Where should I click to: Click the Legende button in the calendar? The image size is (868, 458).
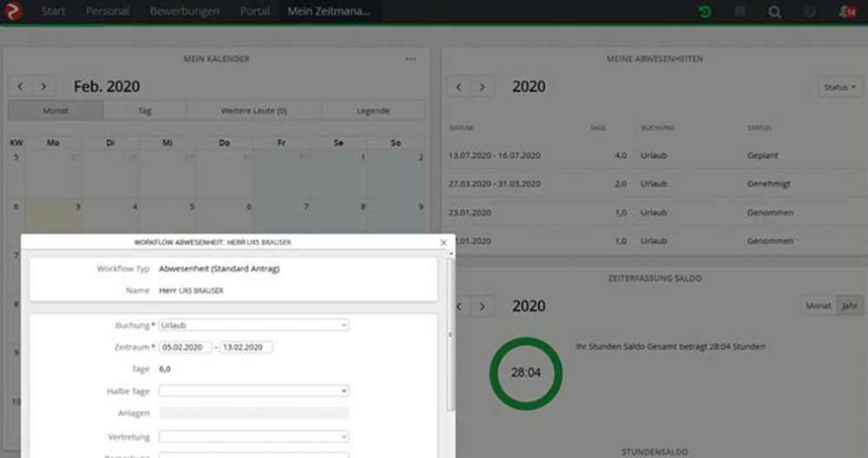(372, 111)
